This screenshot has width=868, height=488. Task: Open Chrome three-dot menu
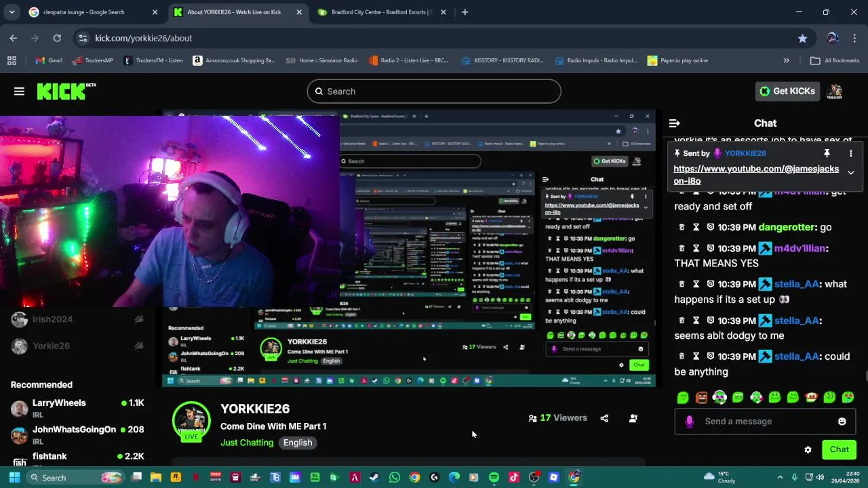coord(854,39)
